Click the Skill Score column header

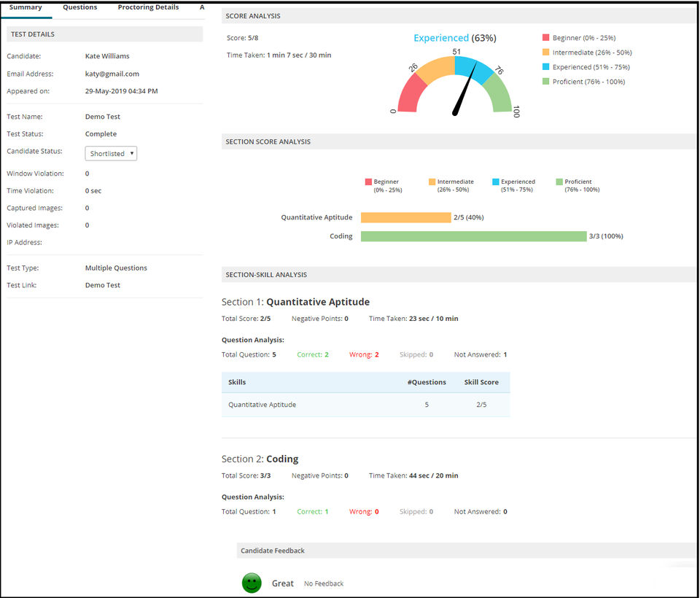pyautogui.click(x=481, y=382)
